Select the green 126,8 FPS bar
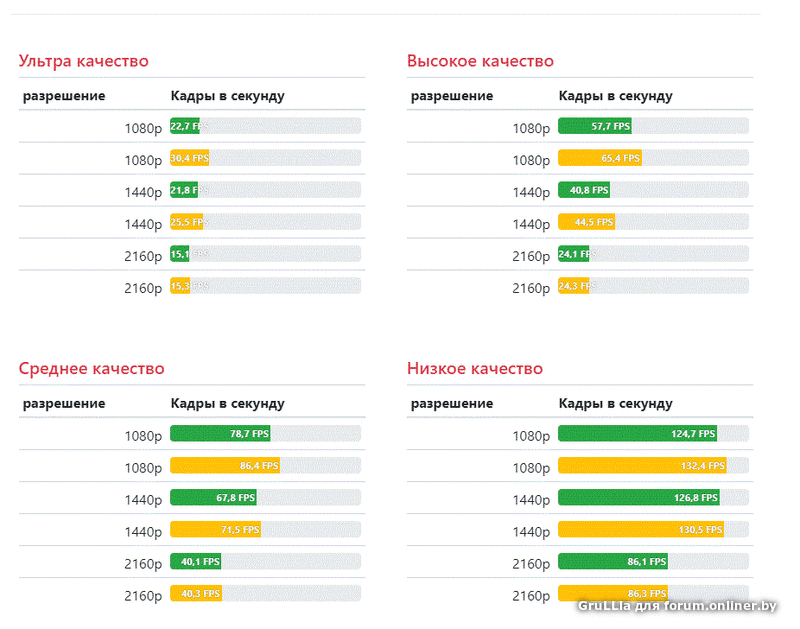800x629 pixels. click(638, 498)
